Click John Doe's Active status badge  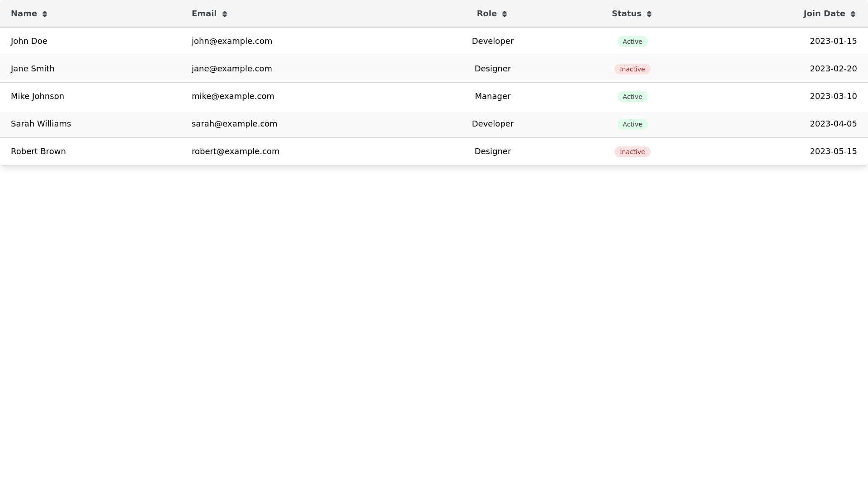[x=632, y=42]
